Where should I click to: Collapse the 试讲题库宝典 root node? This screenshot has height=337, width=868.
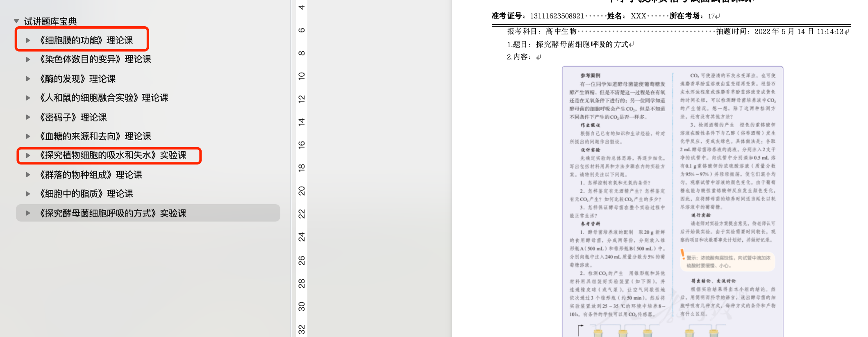(16, 21)
